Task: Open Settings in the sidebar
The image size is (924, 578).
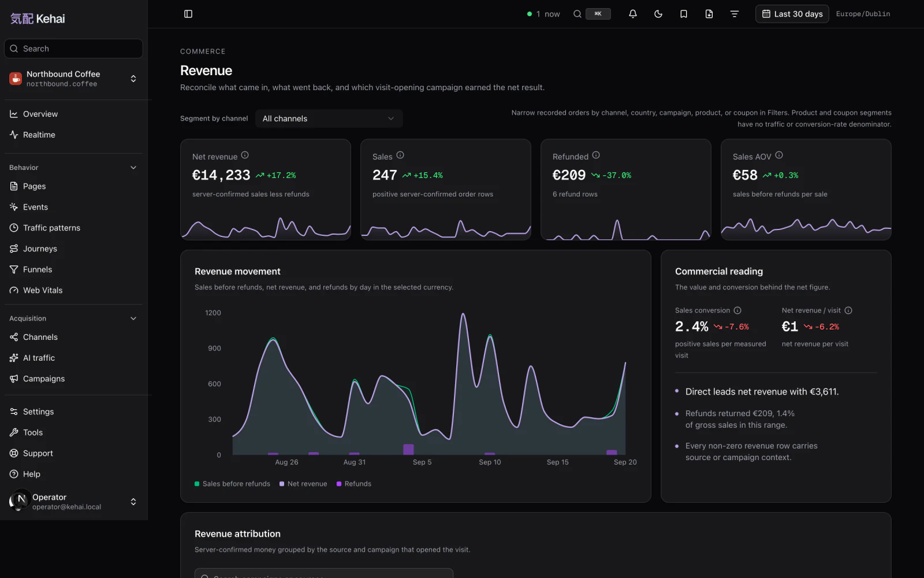Action: 73,412
